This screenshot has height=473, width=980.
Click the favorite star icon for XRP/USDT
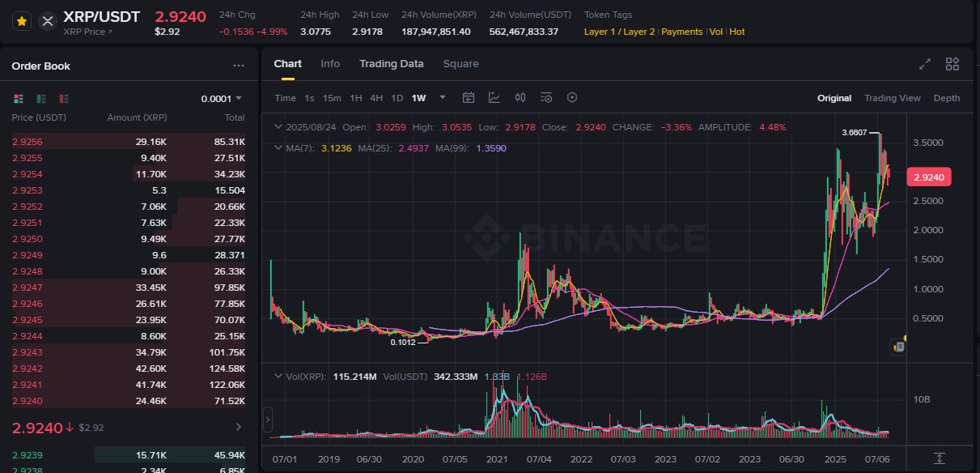click(23, 22)
